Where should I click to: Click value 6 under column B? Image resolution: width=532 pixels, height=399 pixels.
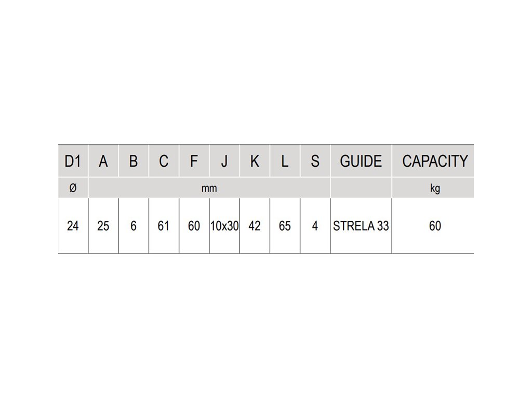(x=134, y=225)
